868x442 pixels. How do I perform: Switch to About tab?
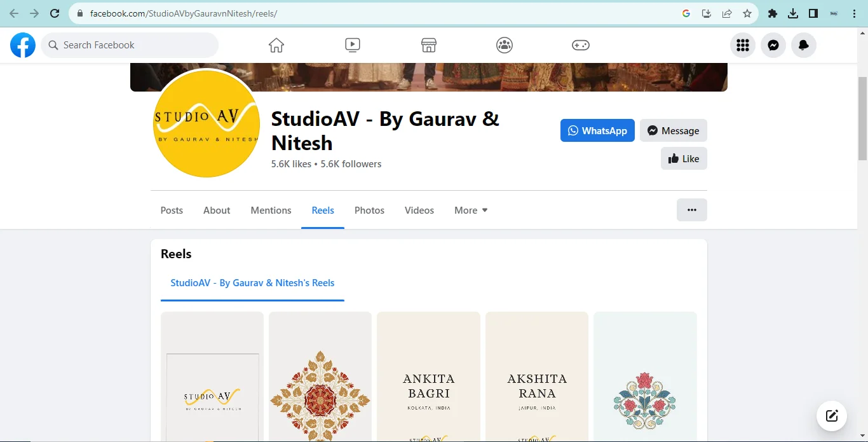point(217,211)
